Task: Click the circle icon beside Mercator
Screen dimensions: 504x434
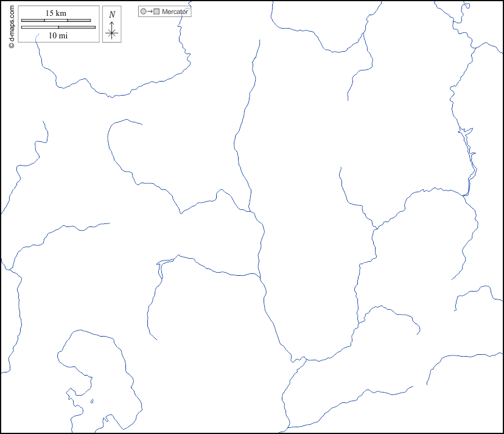Action: [x=143, y=12]
